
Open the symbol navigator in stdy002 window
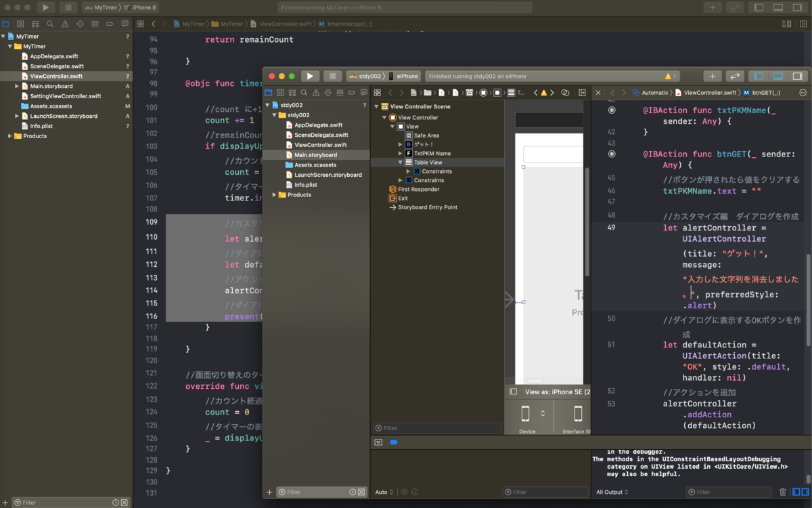(292, 92)
